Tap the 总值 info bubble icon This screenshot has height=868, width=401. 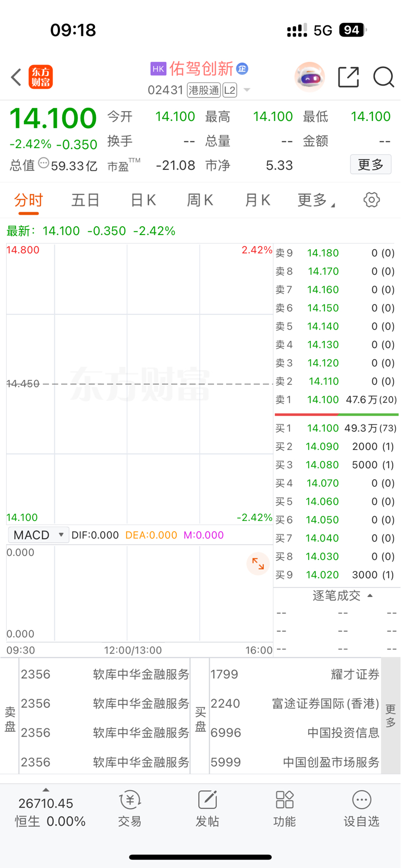pos(44,163)
